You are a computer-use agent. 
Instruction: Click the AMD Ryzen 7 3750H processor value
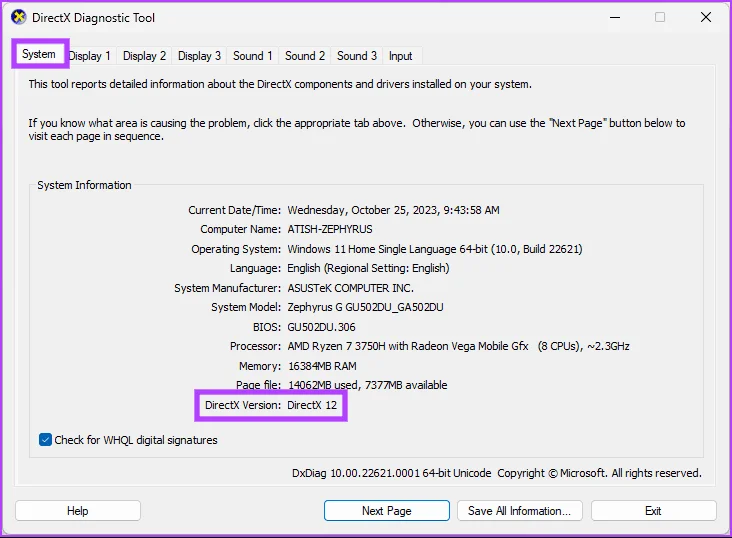[458, 346]
